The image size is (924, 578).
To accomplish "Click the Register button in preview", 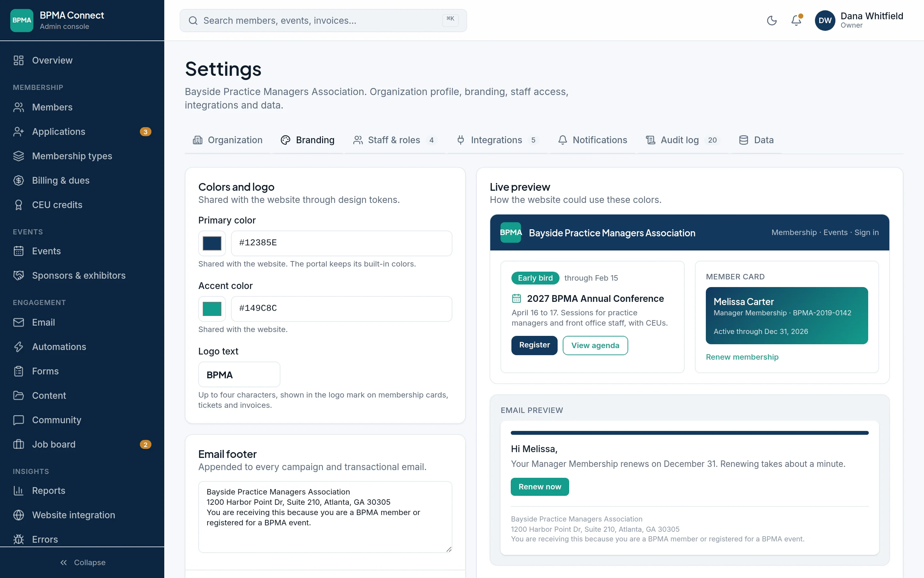I will click(534, 345).
